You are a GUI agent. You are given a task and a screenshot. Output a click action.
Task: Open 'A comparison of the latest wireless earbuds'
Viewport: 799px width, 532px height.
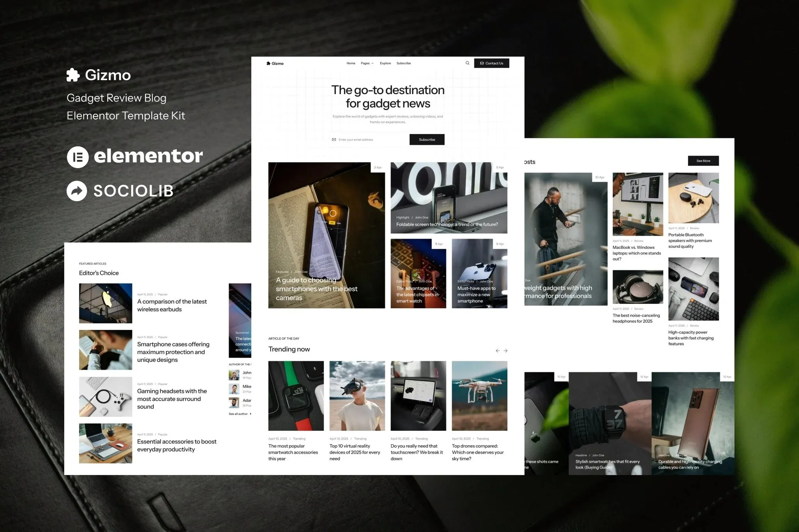click(x=172, y=305)
